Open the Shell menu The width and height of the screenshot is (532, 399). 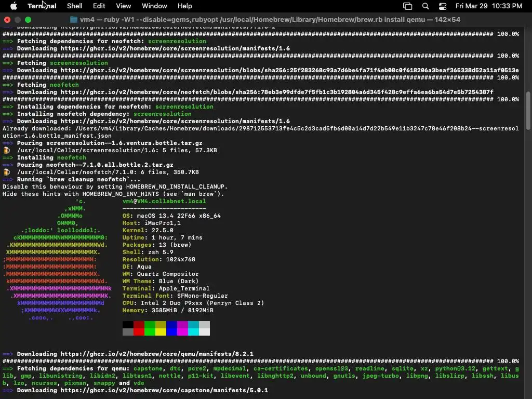tap(75, 6)
